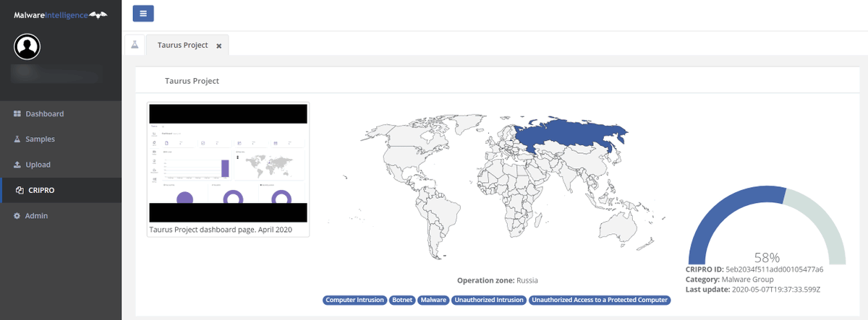The width and height of the screenshot is (868, 320).
Task: Click the Dashboard grid icon
Action: (x=17, y=114)
